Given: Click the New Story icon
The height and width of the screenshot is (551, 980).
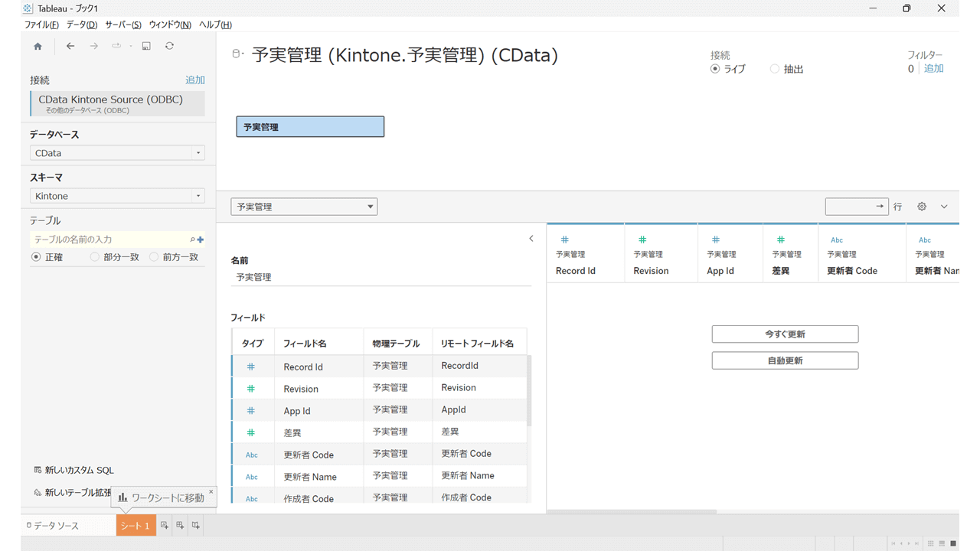Looking at the screenshot, I should [196, 525].
